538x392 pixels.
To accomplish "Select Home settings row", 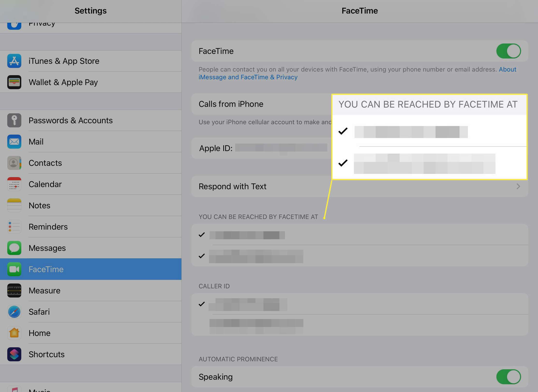I will pos(91,333).
